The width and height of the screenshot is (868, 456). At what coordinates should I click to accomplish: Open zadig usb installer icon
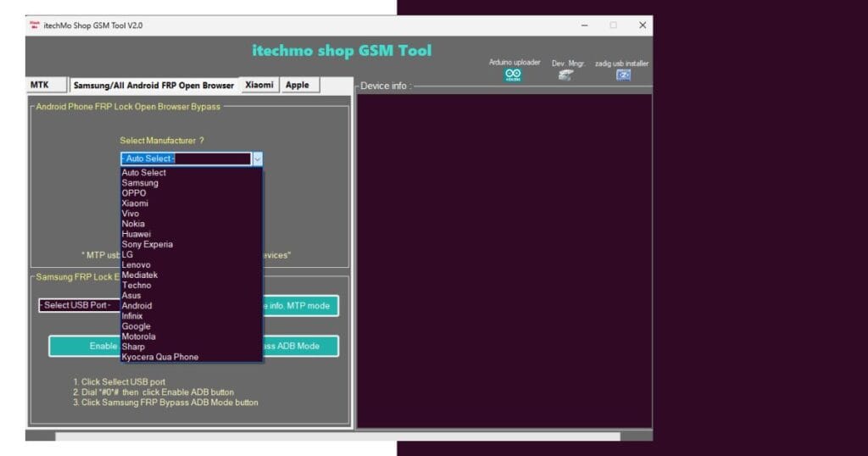[623, 75]
